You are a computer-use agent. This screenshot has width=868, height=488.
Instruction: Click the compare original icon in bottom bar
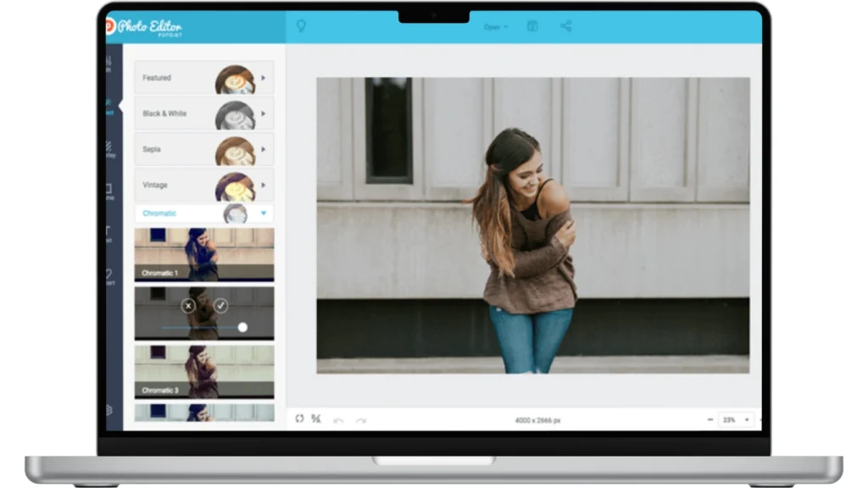pyautogui.click(x=316, y=419)
